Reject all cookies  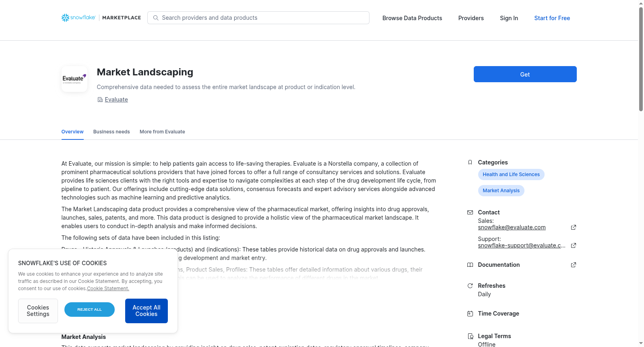pyautogui.click(x=89, y=310)
